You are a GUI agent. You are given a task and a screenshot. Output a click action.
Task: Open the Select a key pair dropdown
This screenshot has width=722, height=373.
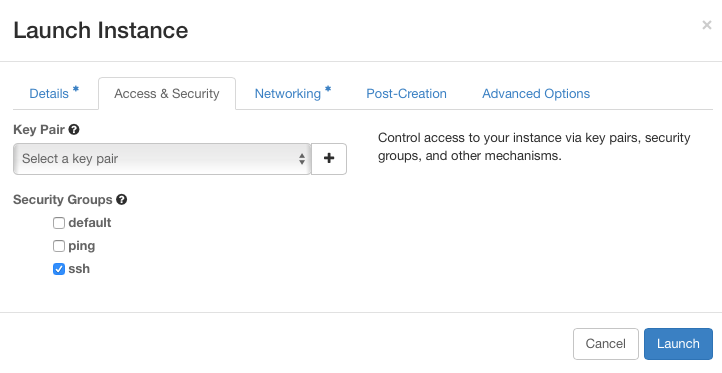point(162,159)
